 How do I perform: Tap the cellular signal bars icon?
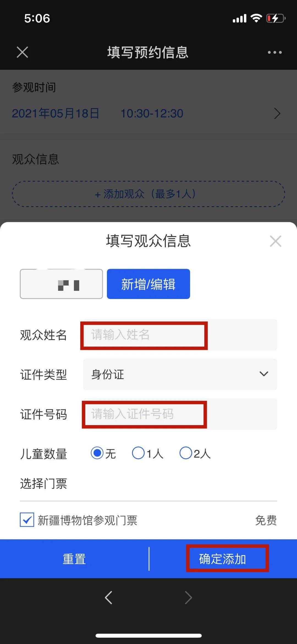click(239, 18)
